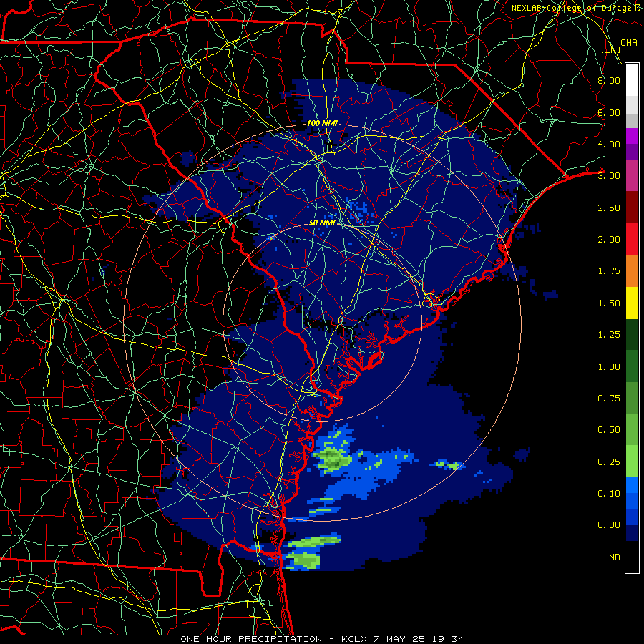Click the yellow legend color swatch

(632, 303)
